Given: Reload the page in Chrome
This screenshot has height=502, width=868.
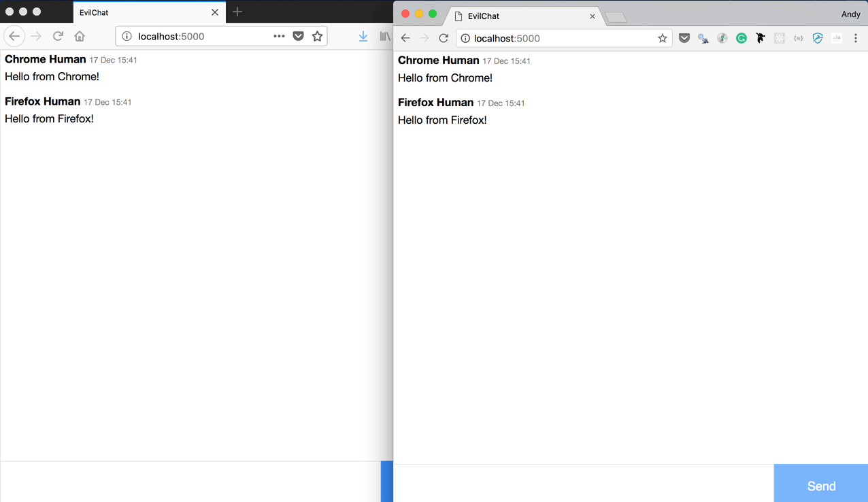Looking at the screenshot, I should click(x=443, y=38).
